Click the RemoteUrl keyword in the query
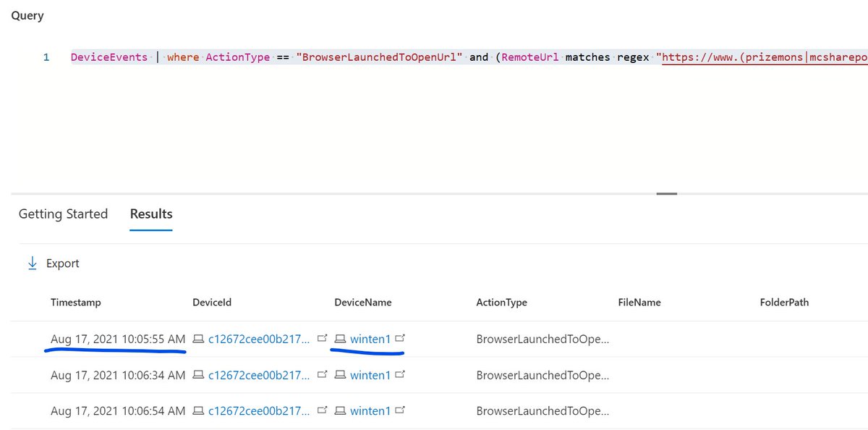This screenshot has width=868, height=430. [x=530, y=56]
